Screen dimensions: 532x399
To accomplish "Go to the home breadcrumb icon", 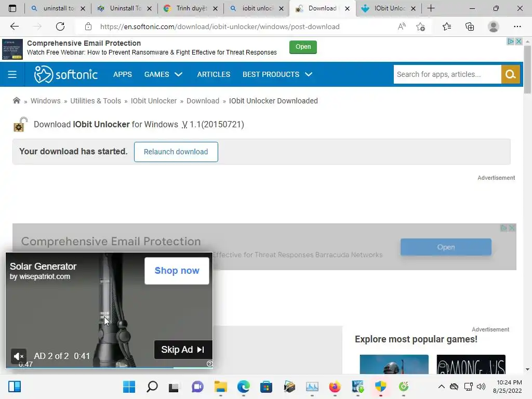I will tap(16, 100).
